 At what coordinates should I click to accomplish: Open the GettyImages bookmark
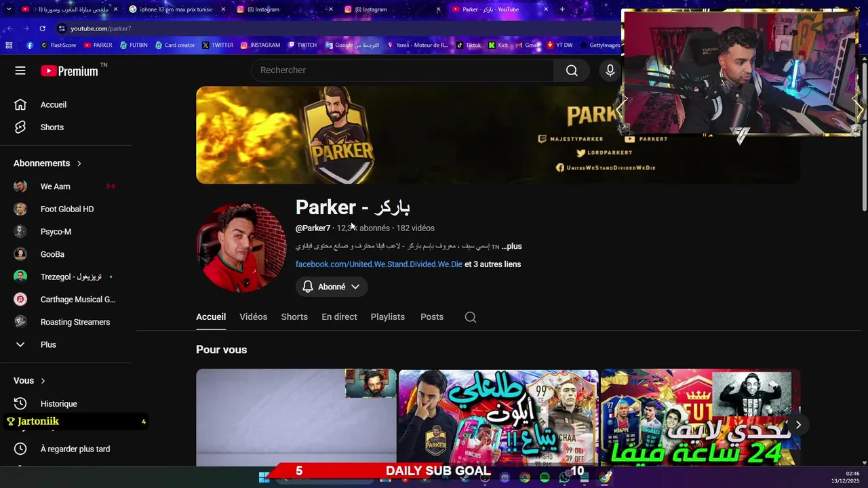(x=599, y=45)
